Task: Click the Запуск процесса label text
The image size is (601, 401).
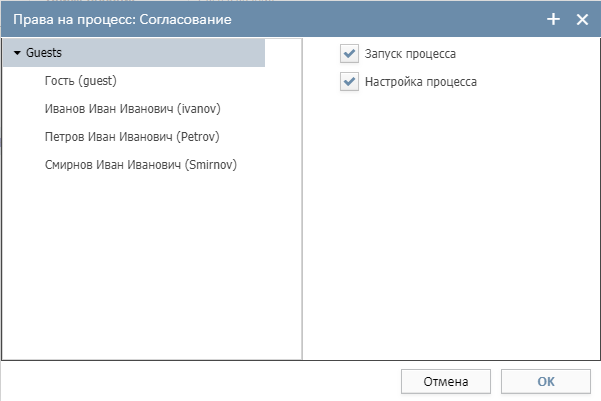Action: point(410,54)
